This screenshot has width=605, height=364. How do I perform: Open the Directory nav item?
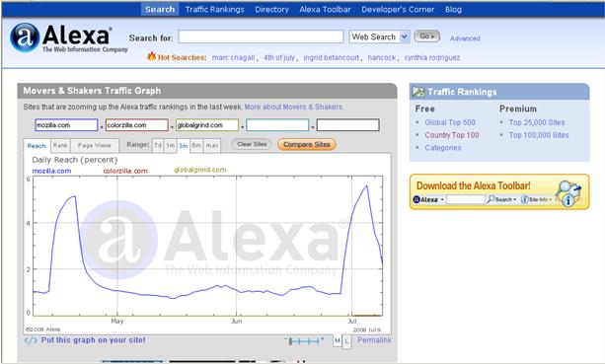pyautogui.click(x=271, y=9)
